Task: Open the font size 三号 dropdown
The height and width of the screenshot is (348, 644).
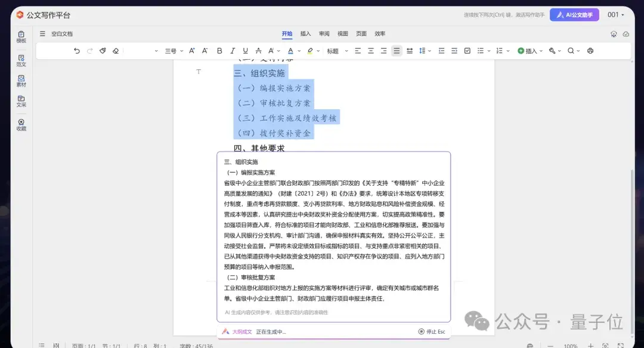Action: 173,51
